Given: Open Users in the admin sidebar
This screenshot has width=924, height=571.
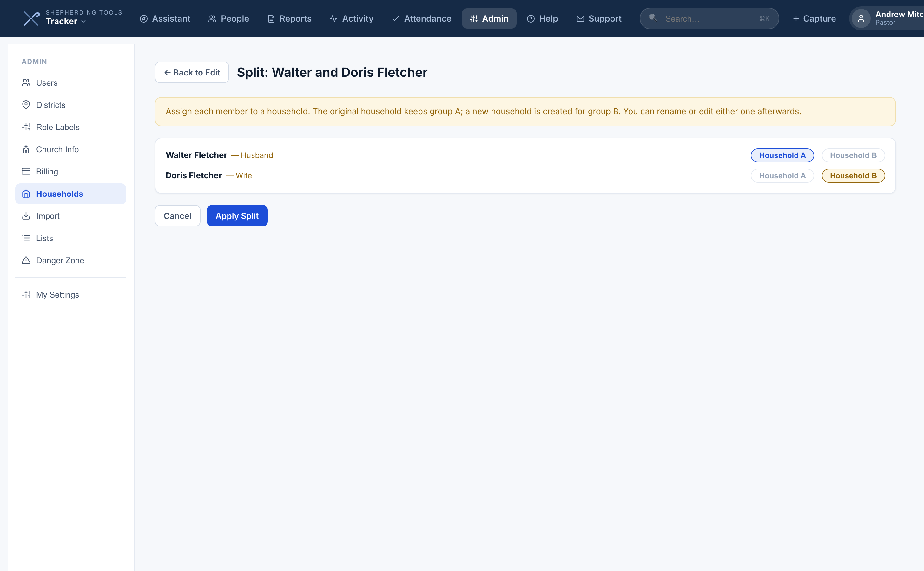Looking at the screenshot, I should [71, 83].
